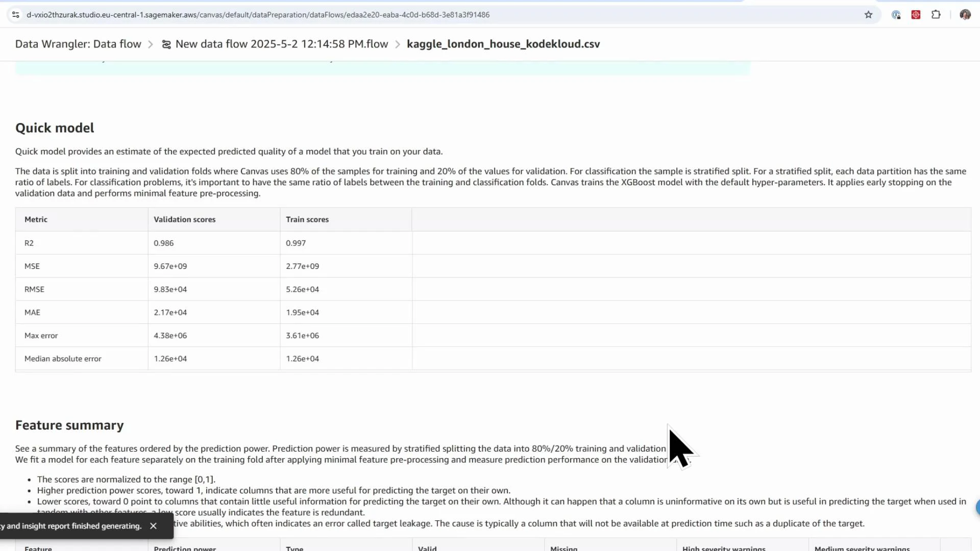Screen dimensions: 980x551
Task: Dismiss the insight report notification
Action: [x=153, y=525]
